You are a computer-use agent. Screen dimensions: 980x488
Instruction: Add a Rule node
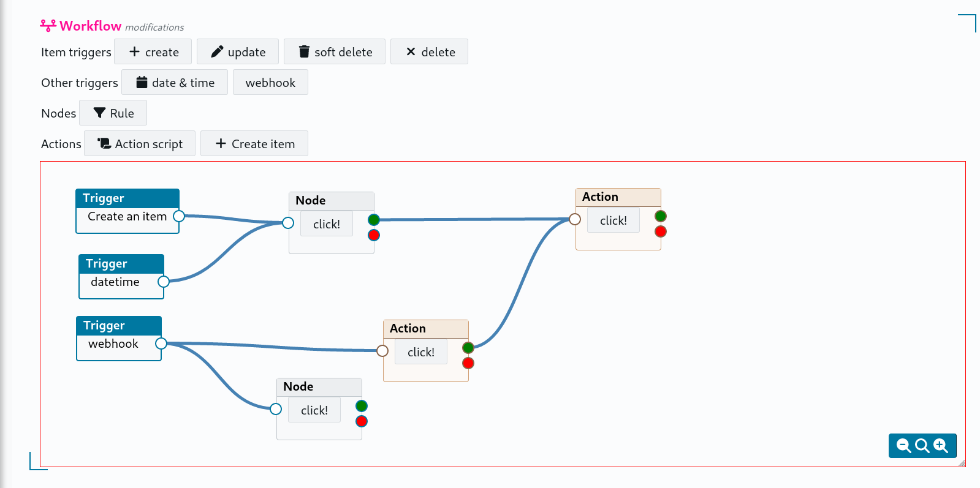pyautogui.click(x=113, y=113)
